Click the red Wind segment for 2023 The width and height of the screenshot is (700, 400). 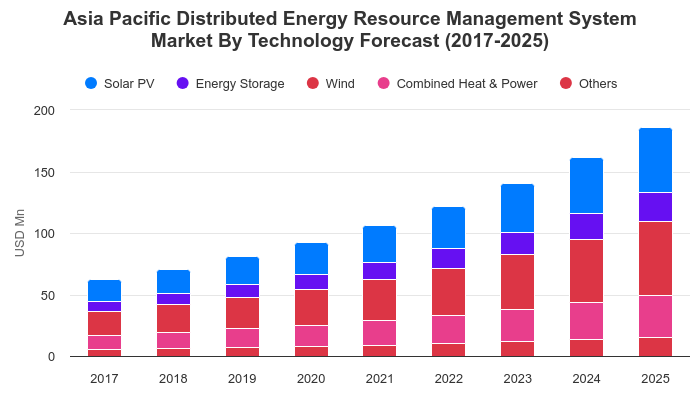(517, 282)
